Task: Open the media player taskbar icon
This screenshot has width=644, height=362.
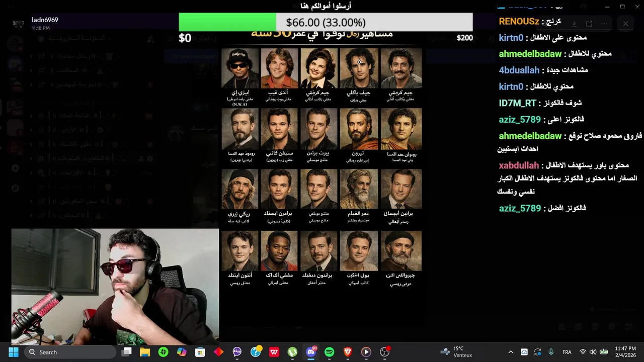Action: pos(366,352)
